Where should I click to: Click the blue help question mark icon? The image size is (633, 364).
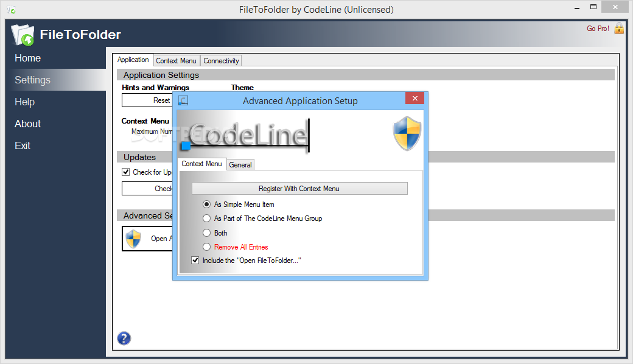(x=124, y=338)
